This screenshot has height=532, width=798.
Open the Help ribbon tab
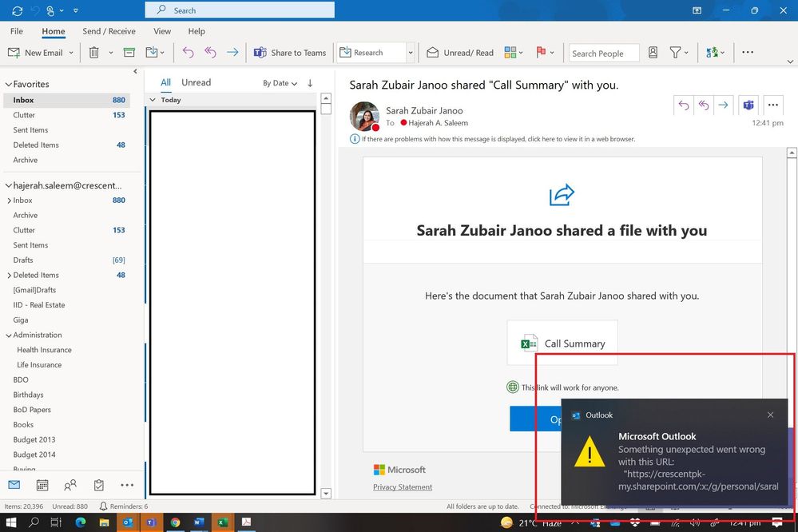click(197, 31)
